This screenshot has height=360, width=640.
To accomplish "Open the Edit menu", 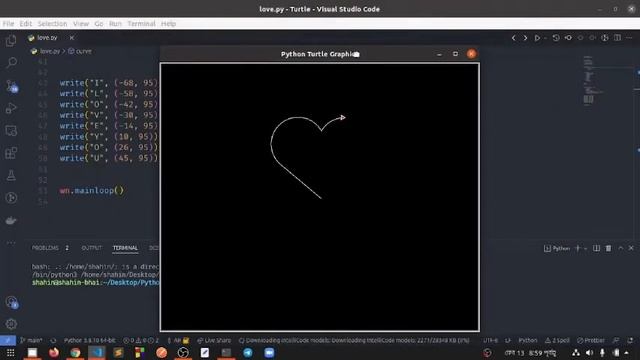I will coord(26,24).
